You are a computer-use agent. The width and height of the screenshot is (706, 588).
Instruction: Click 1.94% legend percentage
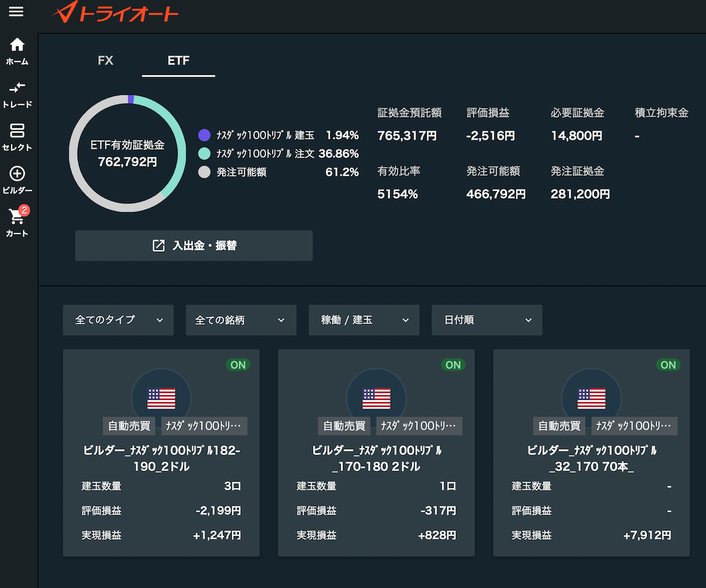(342, 135)
